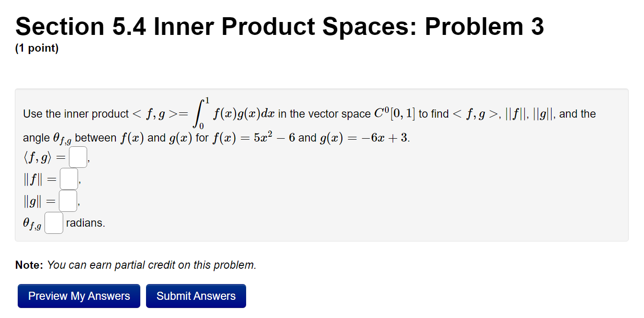
Task: Click the '(1 point)' label
Action: click(36, 48)
